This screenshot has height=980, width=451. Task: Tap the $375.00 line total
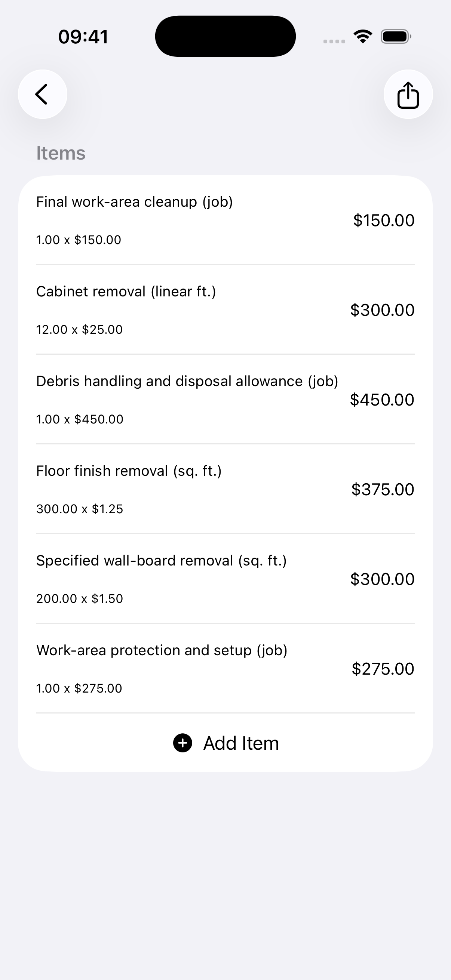pos(383,490)
